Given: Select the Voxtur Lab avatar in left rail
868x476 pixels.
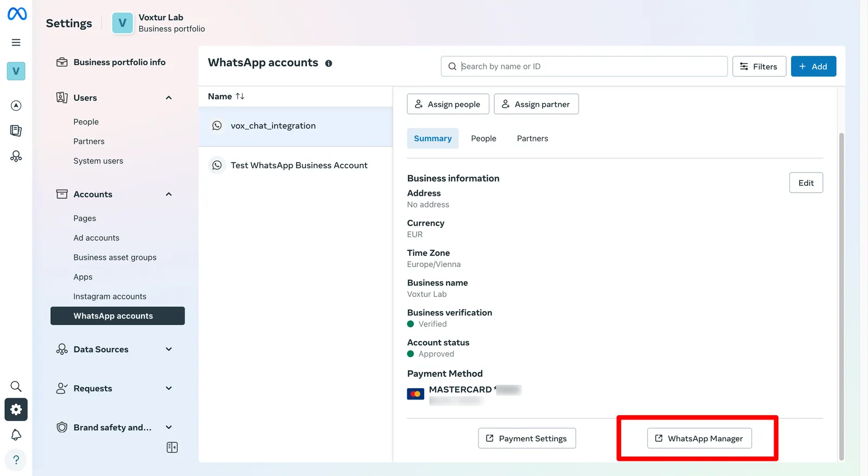Looking at the screenshot, I should click(x=16, y=71).
